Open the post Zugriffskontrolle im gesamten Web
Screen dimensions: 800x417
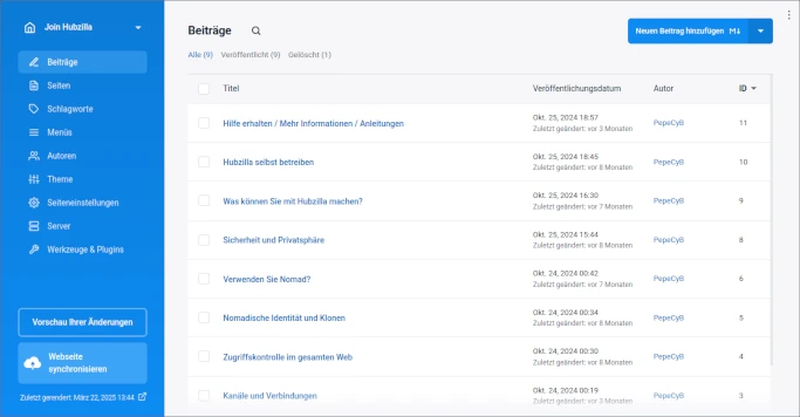(288, 357)
